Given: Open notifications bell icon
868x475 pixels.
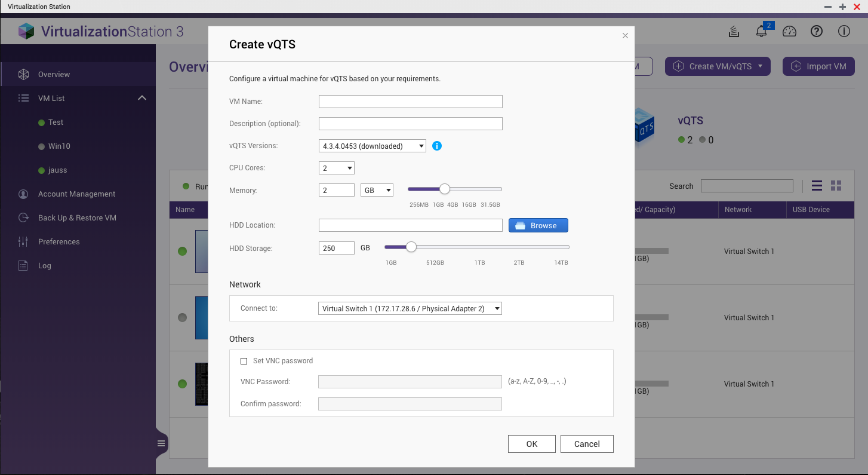Looking at the screenshot, I should tap(762, 31).
